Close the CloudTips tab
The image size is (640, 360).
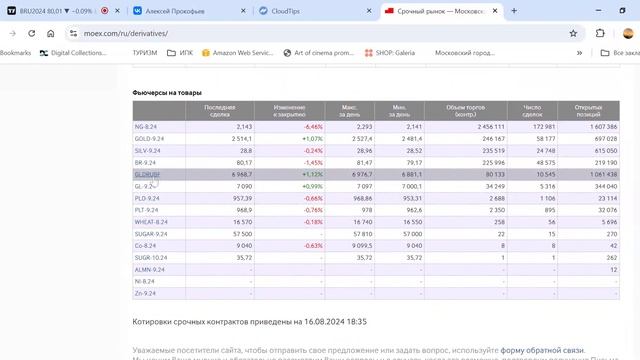click(369, 11)
